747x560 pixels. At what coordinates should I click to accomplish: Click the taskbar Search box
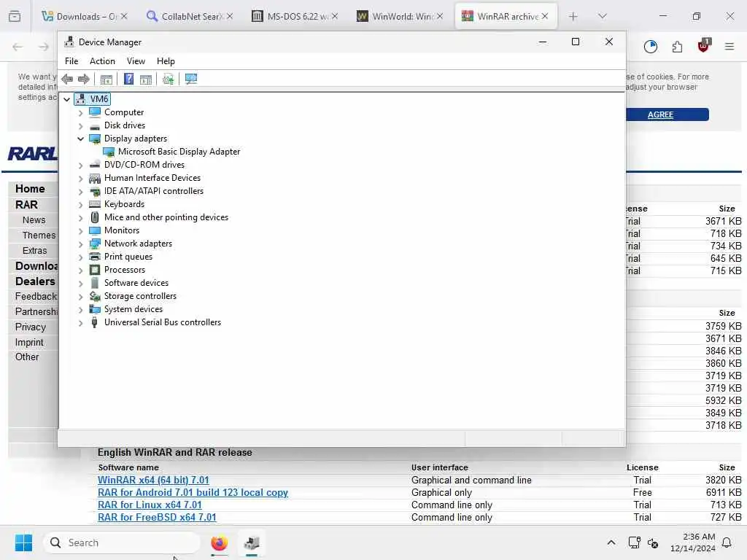(x=122, y=542)
